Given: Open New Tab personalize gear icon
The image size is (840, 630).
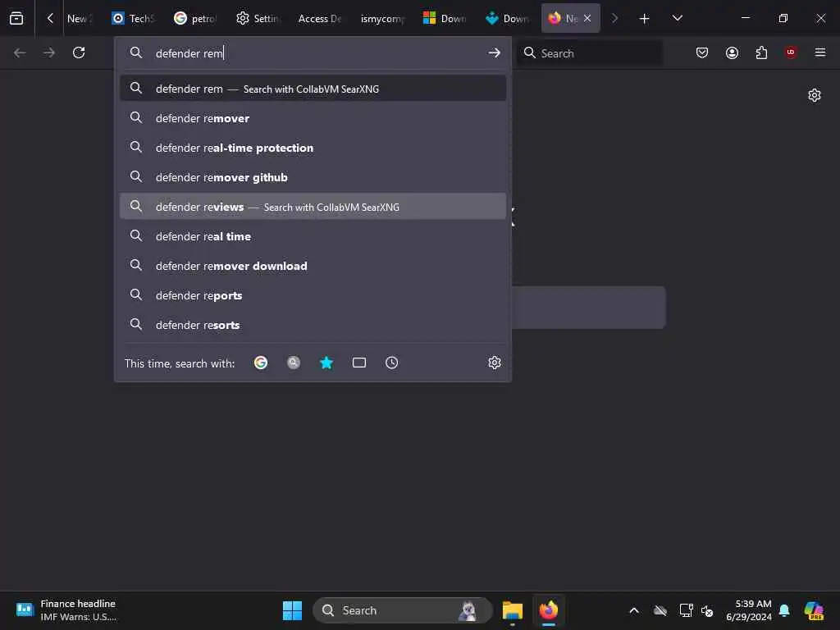Looking at the screenshot, I should 815,95.
